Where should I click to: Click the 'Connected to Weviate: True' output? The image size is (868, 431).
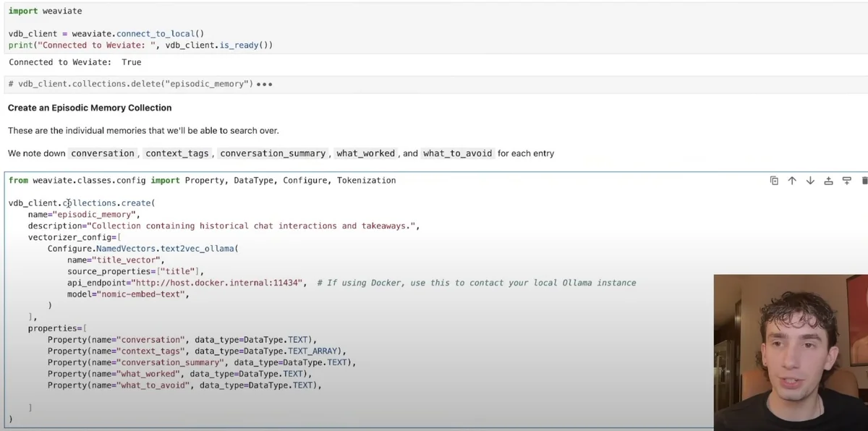[x=75, y=62]
